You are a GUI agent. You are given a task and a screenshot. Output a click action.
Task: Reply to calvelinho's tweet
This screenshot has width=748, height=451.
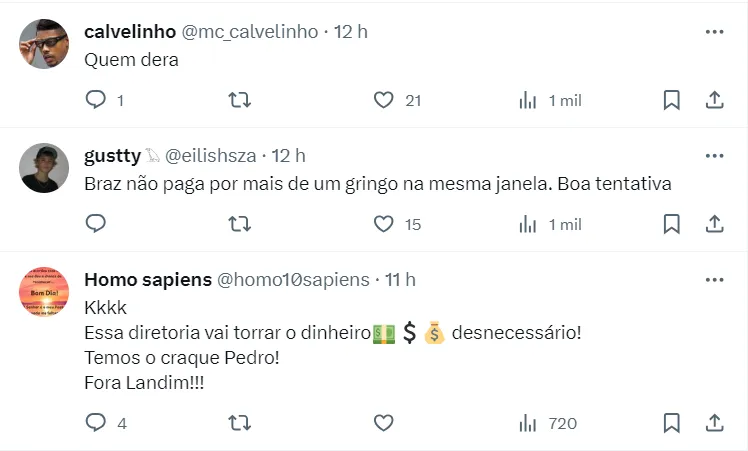point(96,100)
